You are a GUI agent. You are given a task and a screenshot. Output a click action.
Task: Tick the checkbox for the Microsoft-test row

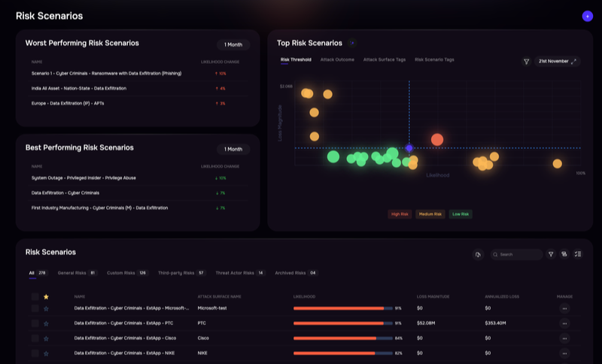click(35, 308)
